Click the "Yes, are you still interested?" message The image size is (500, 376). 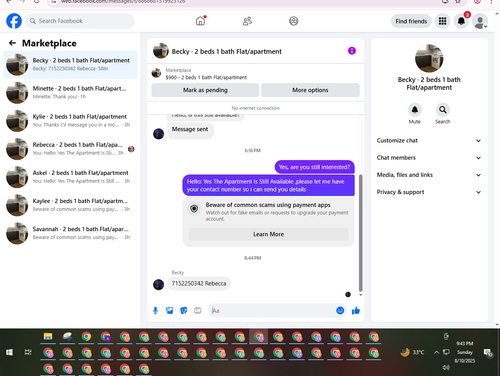tap(314, 167)
